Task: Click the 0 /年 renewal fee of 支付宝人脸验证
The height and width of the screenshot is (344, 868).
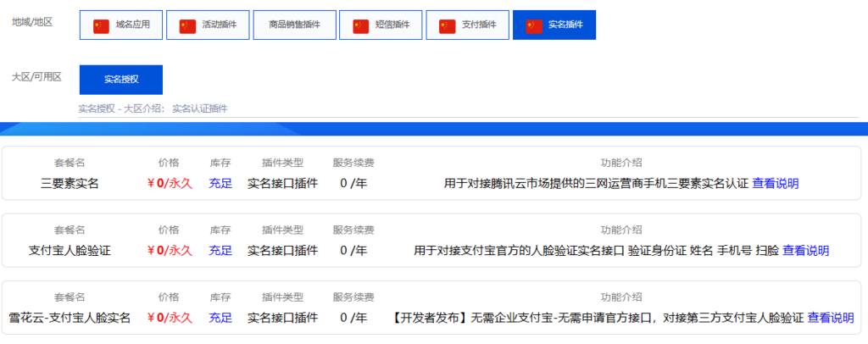Action: [x=353, y=251]
